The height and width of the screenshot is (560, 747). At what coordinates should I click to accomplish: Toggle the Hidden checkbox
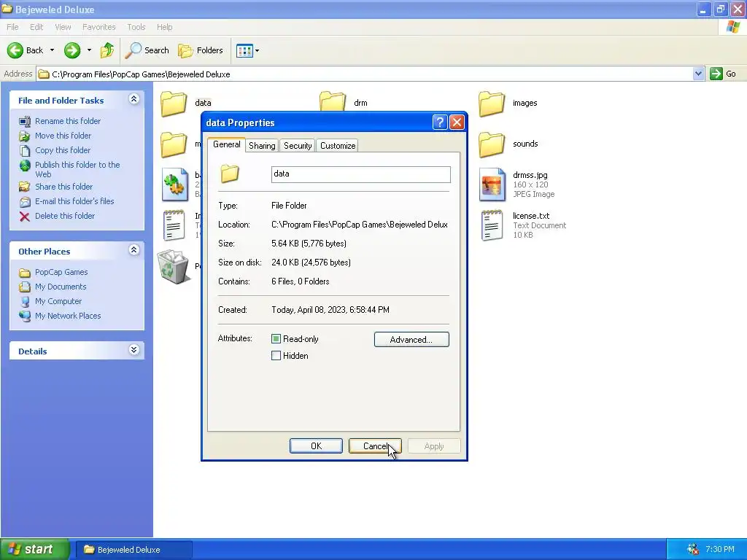tap(276, 355)
